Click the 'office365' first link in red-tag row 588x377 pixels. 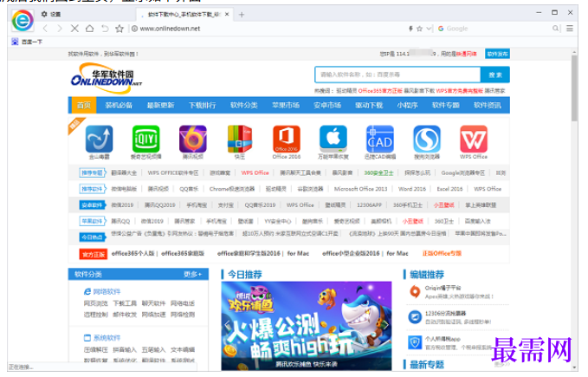coord(133,254)
